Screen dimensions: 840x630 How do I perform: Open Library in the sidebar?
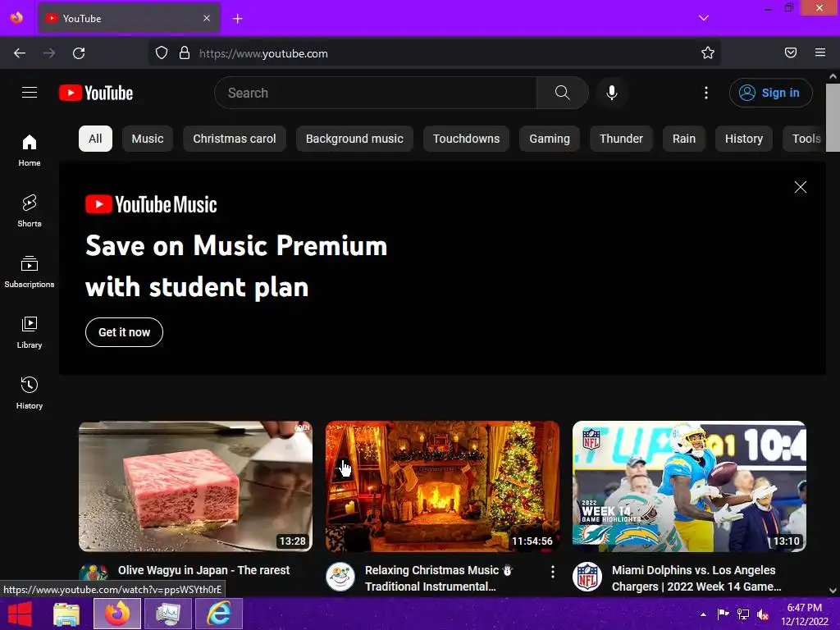30,333
